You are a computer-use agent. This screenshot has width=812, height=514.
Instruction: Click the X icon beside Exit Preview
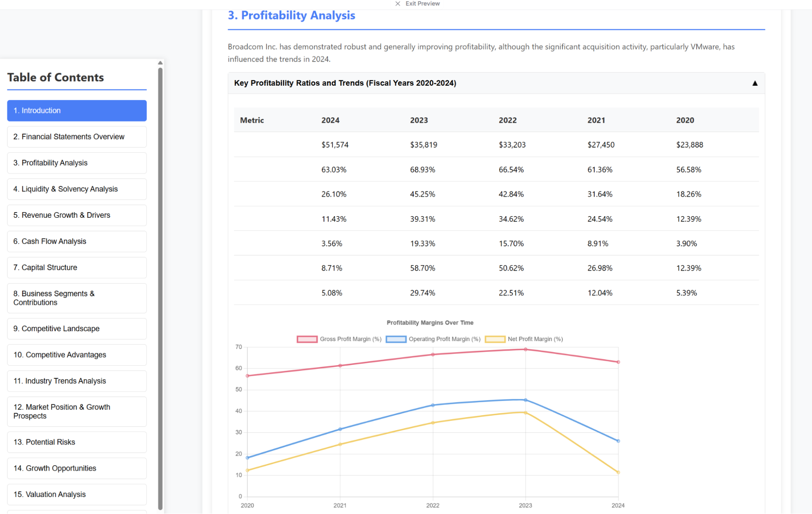(x=398, y=4)
